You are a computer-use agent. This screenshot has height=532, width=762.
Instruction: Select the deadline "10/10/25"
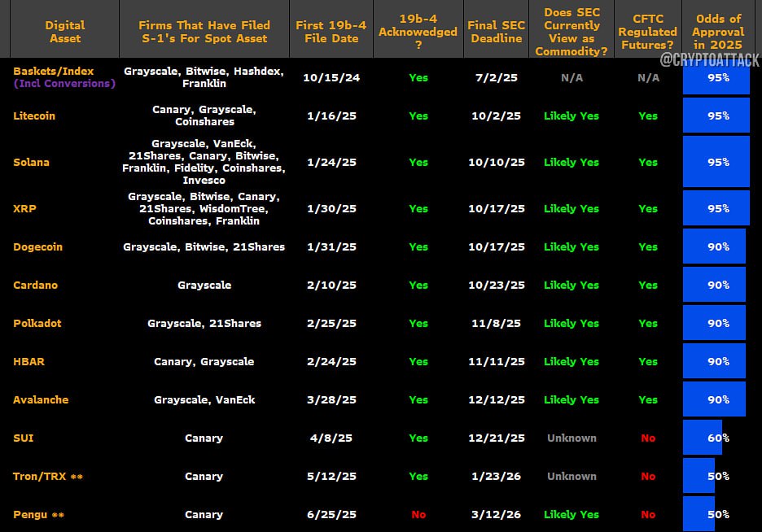coord(496,162)
